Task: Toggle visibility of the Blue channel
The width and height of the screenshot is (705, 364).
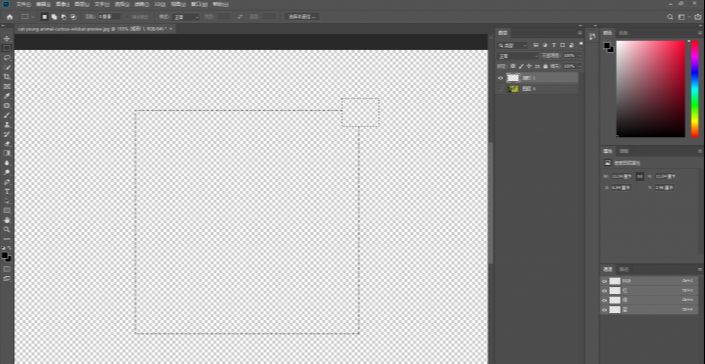Action: [x=605, y=310]
